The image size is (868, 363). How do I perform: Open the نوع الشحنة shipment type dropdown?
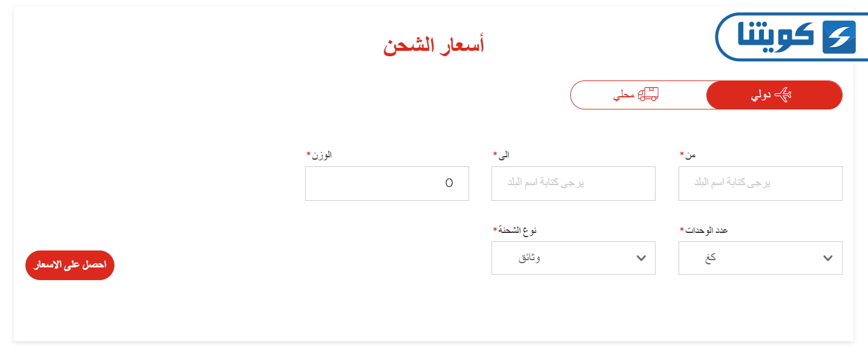[573, 258]
